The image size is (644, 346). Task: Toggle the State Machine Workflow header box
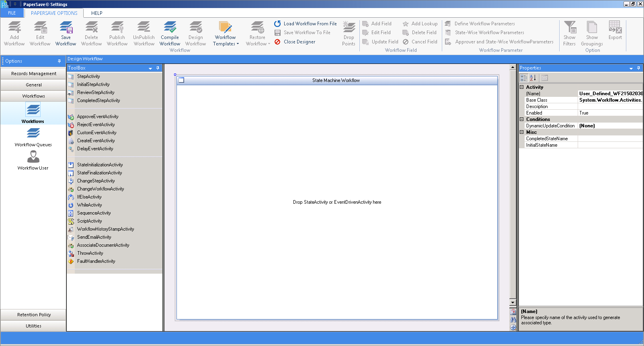pos(181,80)
